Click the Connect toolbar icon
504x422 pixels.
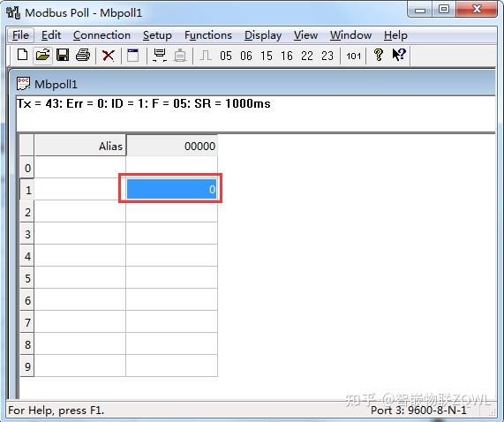pos(160,56)
